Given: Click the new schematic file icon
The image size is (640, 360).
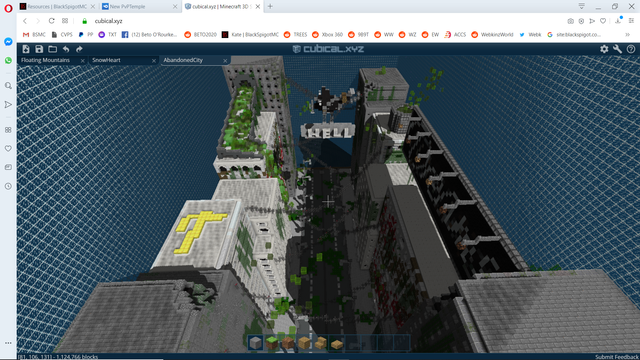Looking at the screenshot, I should tap(26, 49).
